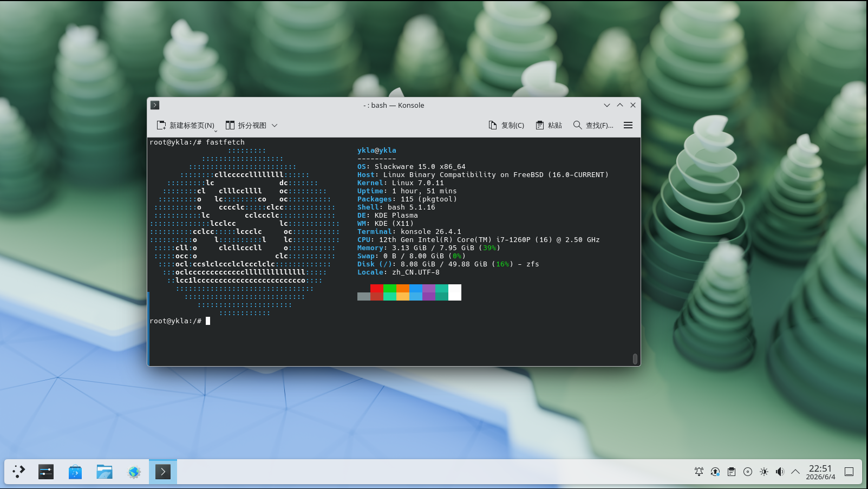Viewport: 868px width, 489px height.
Task: Launch System Settings from taskbar
Action: [46, 472]
